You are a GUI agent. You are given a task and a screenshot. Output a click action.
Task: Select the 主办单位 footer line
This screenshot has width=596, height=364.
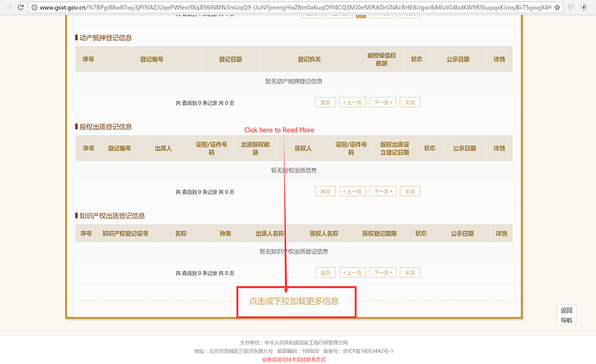pyautogui.click(x=294, y=343)
